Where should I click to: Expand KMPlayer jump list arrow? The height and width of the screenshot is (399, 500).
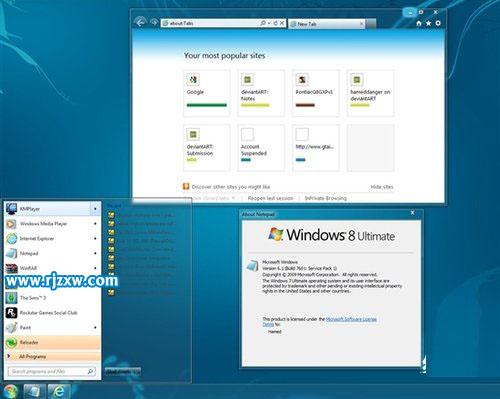coord(95,209)
